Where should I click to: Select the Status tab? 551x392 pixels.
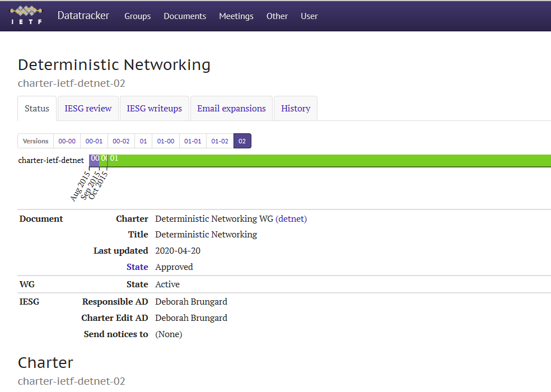click(37, 108)
